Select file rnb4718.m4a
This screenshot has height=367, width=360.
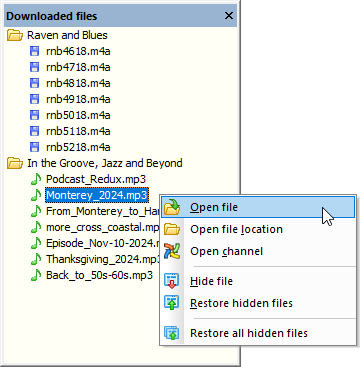[x=78, y=67]
